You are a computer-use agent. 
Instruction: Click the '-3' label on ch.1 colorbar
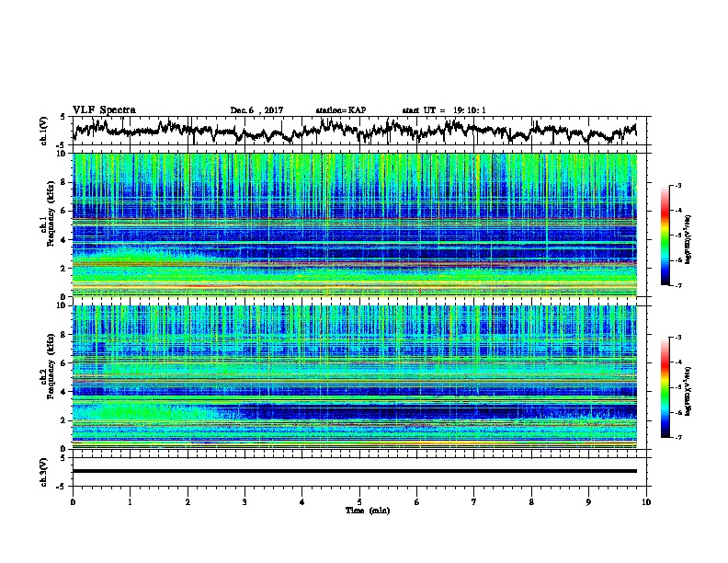(677, 185)
